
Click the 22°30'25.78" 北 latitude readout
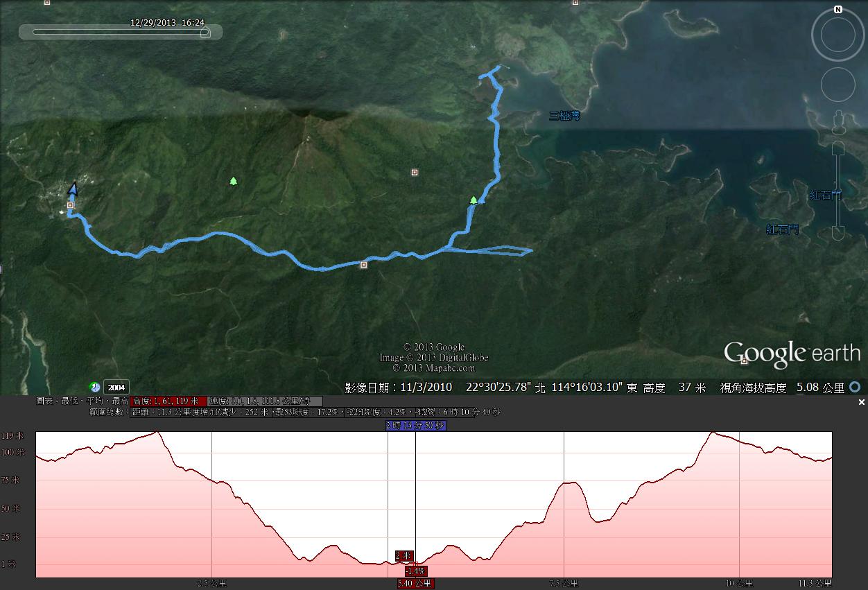point(505,388)
